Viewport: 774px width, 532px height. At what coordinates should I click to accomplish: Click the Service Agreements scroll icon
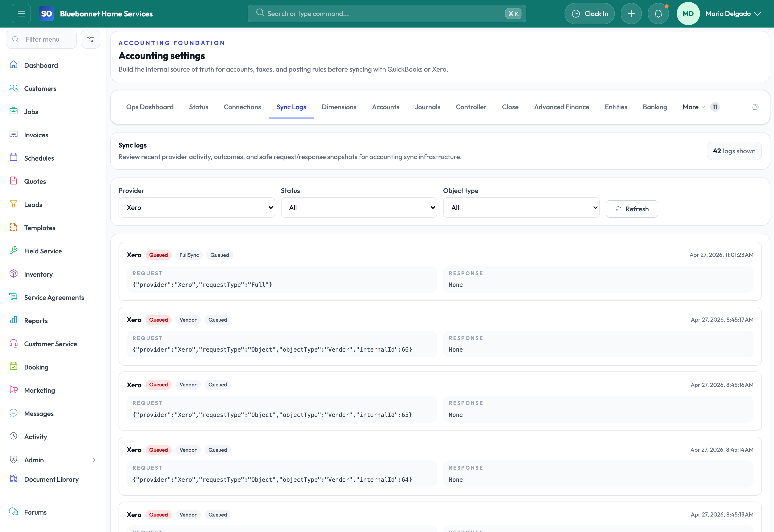click(x=13, y=297)
